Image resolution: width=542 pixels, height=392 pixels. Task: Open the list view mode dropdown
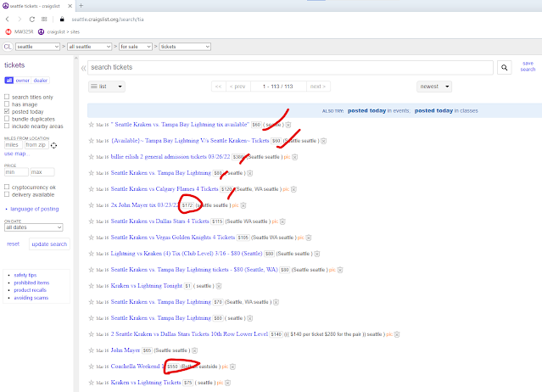click(x=107, y=87)
